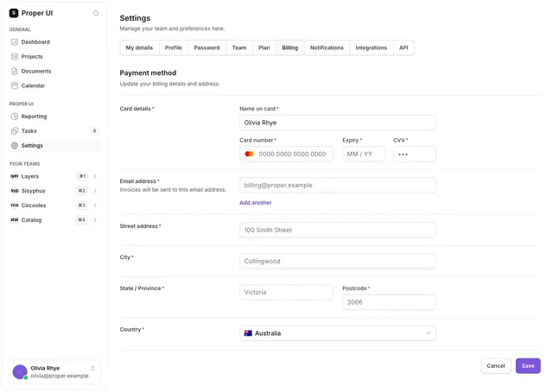Open search with the magnifier icon
Image resolution: width=553 pixels, height=392 pixels.
point(96,14)
